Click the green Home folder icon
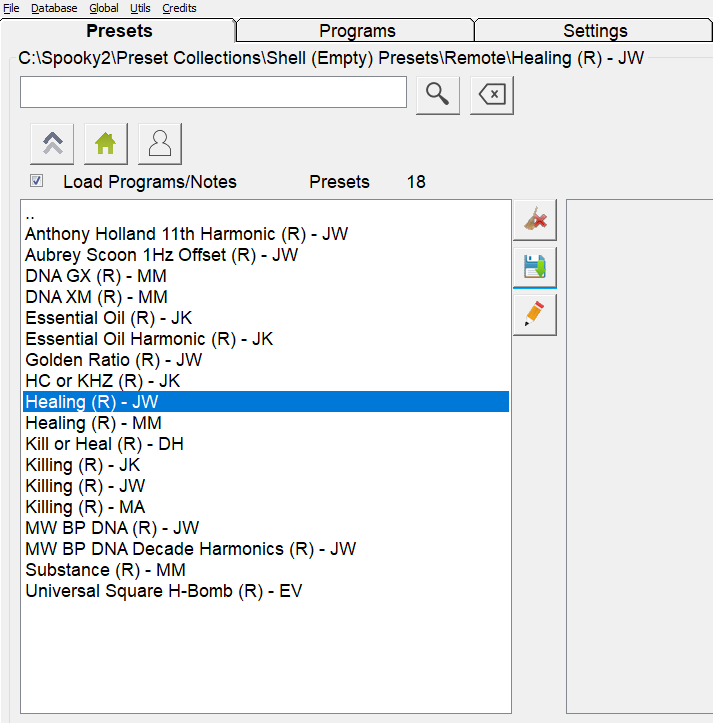The height and width of the screenshot is (723, 713). pos(106,144)
